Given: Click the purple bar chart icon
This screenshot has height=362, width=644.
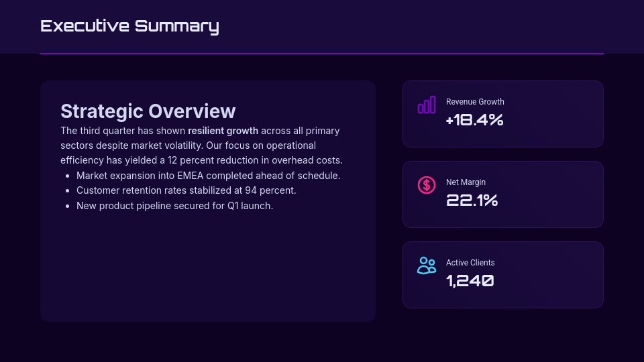Looking at the screenshot, I should tap(427, 105).
